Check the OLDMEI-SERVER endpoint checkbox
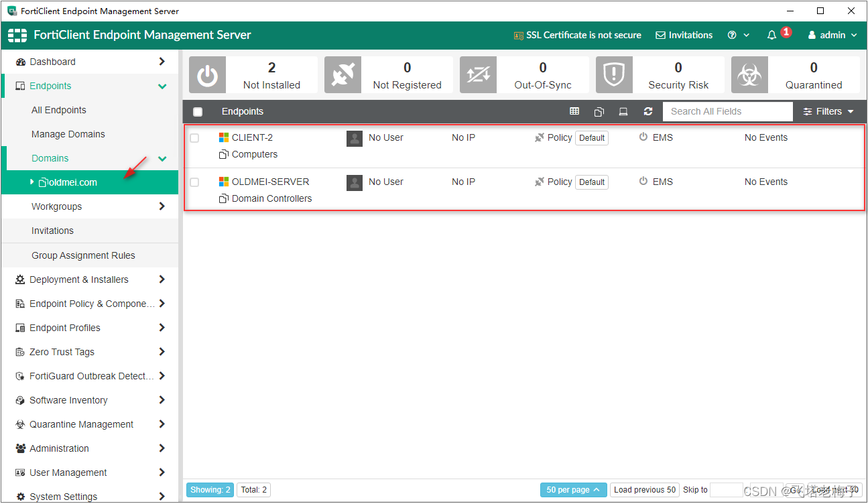868x504 pixels. [194, 182]
